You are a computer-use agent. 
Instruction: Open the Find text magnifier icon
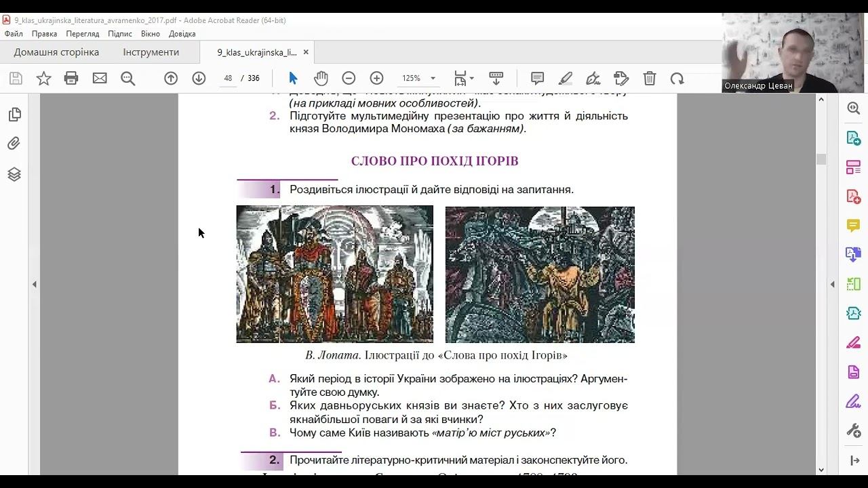click(127, 78)
